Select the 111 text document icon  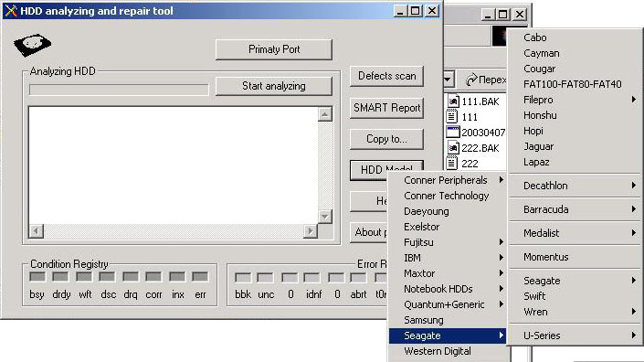(452, 117)
